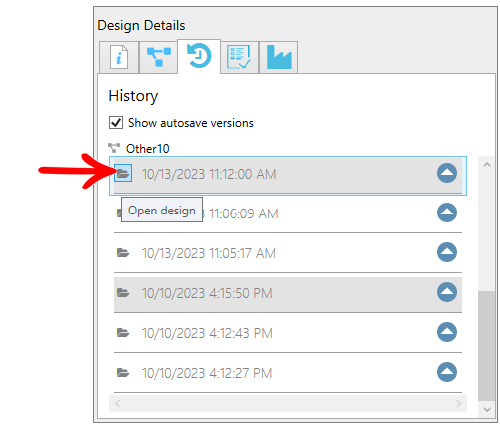Image resolution: width=500 pixels, height=427 pixels.
Task: Click the vertical scrollbar down arrow
Action: (x=487, y=409)
